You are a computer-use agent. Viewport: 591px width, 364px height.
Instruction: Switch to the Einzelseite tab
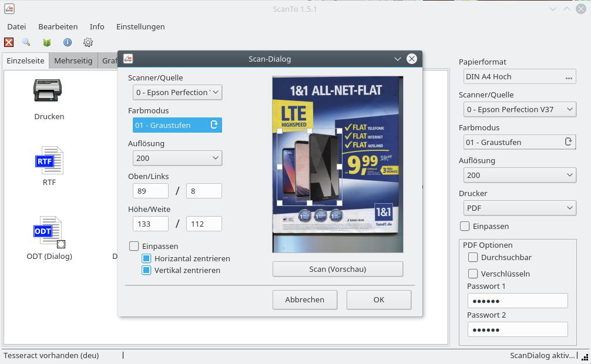point(25,60)
